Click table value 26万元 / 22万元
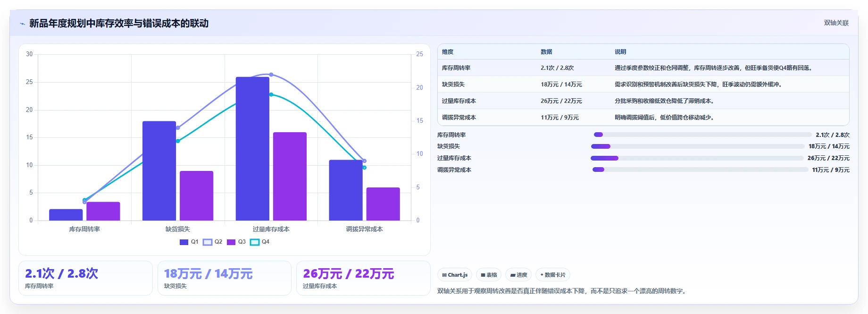868x314 pixels. 561,101
